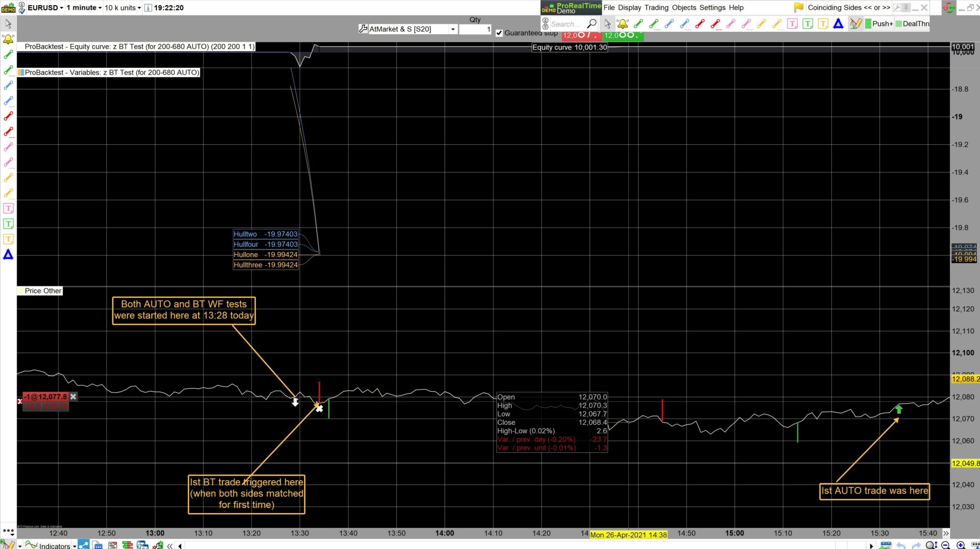Click the Indicators button
The width and height of the screenshot is (980, 549).
(54, 546)
